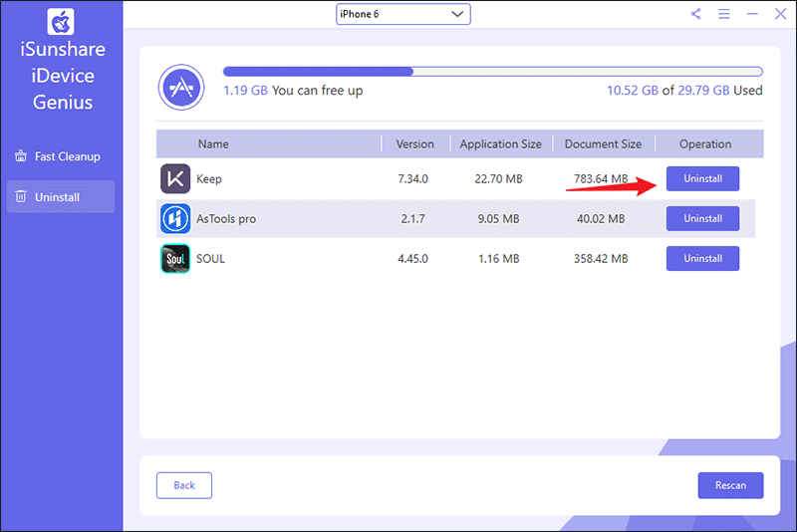This screenshot has width=797, height=532.
Task: Click the App Store circle icon
Action: tap(181, 88)
